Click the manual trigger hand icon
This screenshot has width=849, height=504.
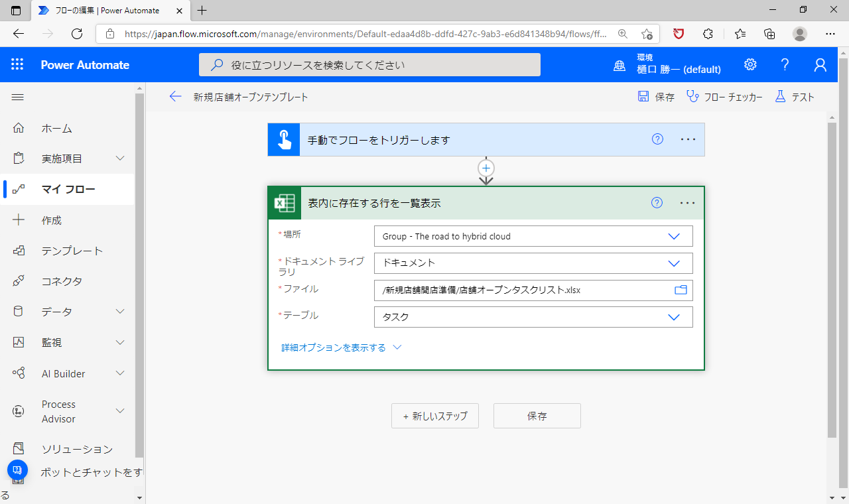284,140
